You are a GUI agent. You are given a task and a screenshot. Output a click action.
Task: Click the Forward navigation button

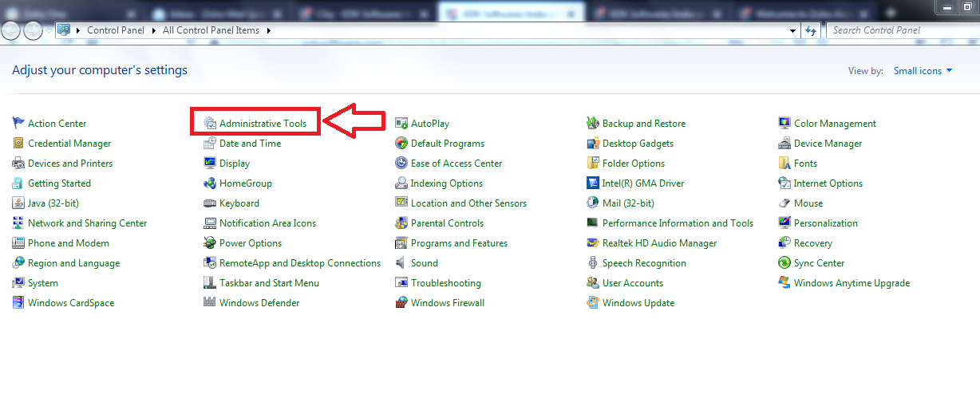click(34, 30)
